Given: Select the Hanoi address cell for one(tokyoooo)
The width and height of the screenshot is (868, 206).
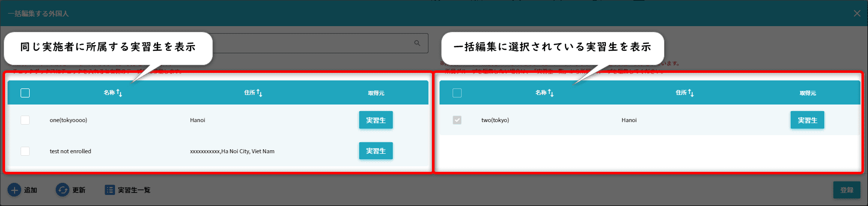Looking at the screenshot, I should coord(197,120).
